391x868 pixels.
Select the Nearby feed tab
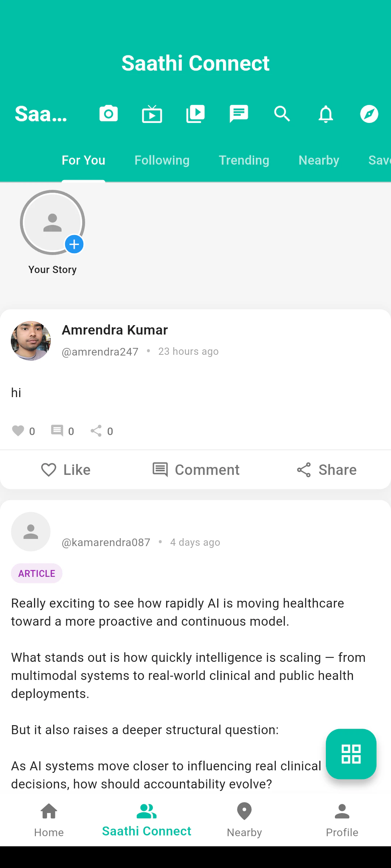point(319,160)
